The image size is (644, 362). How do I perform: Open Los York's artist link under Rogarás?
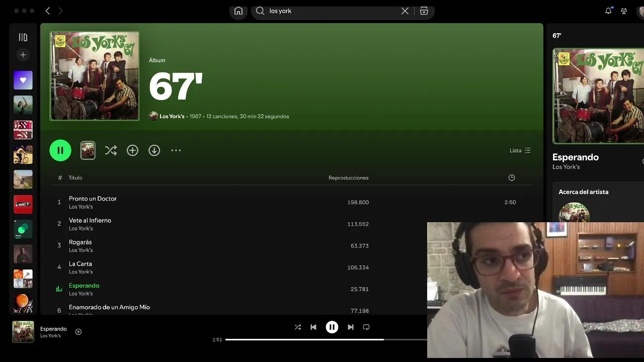(x=81, y=250)
